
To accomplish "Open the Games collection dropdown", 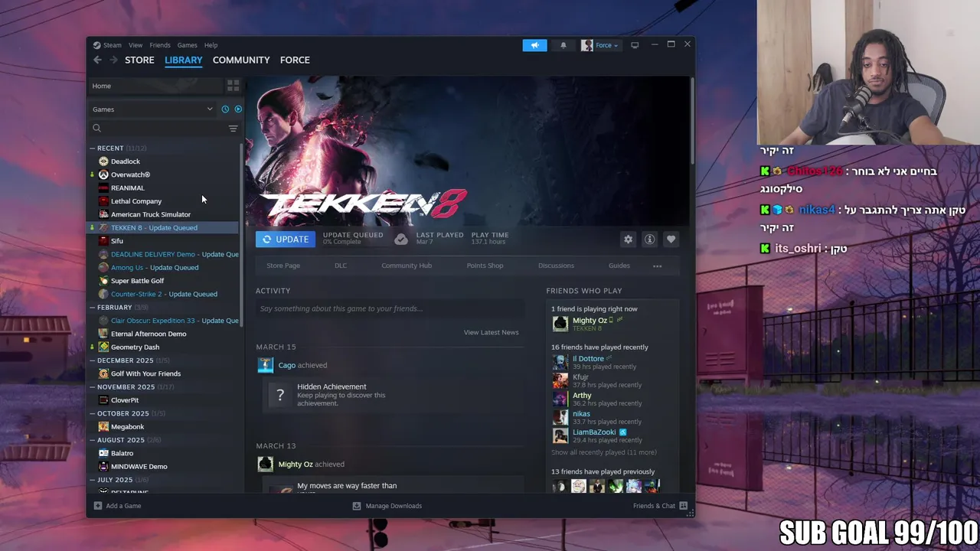I will point(152,109).
